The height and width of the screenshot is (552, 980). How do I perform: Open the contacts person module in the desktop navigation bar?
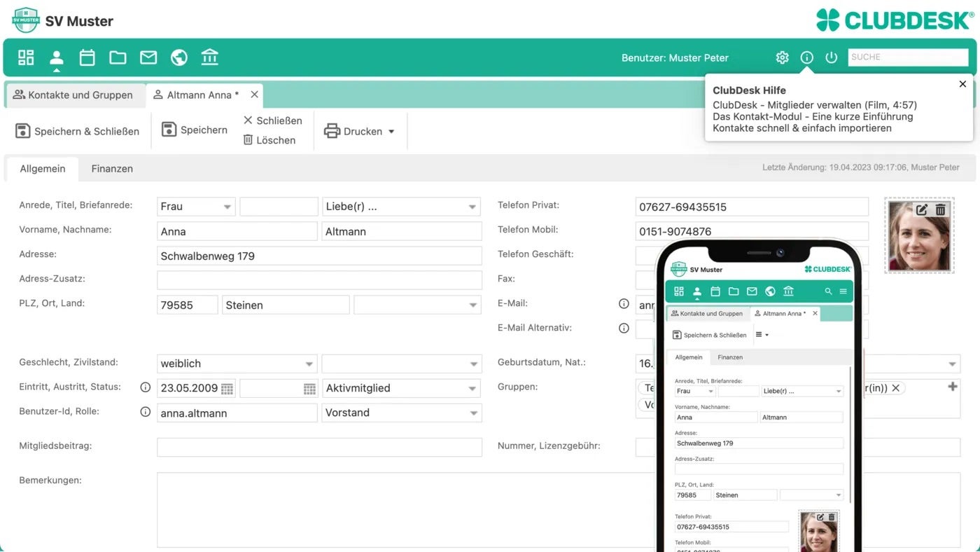57,57
